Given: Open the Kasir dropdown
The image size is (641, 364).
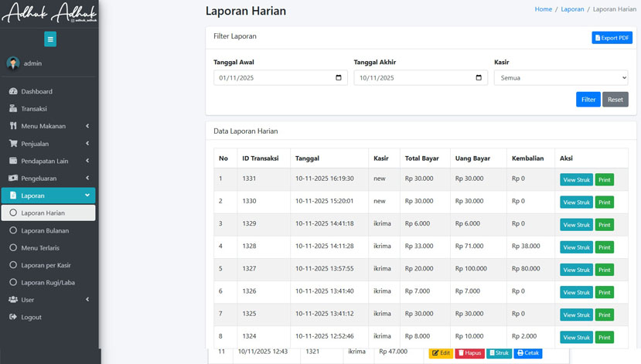Looking at the screenshot, I should [561, 78].
